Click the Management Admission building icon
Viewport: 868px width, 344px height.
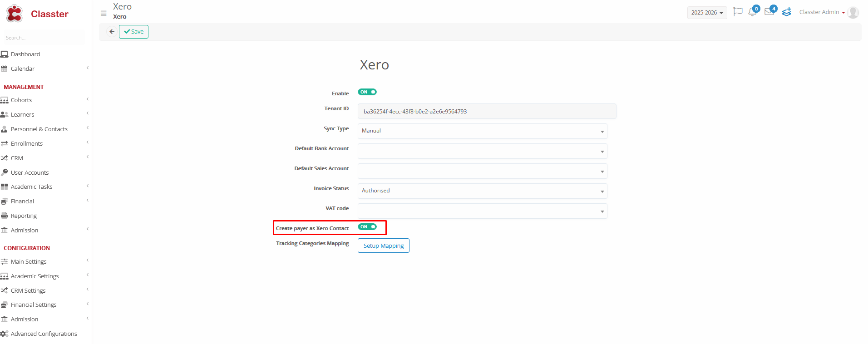click(5, 230)
